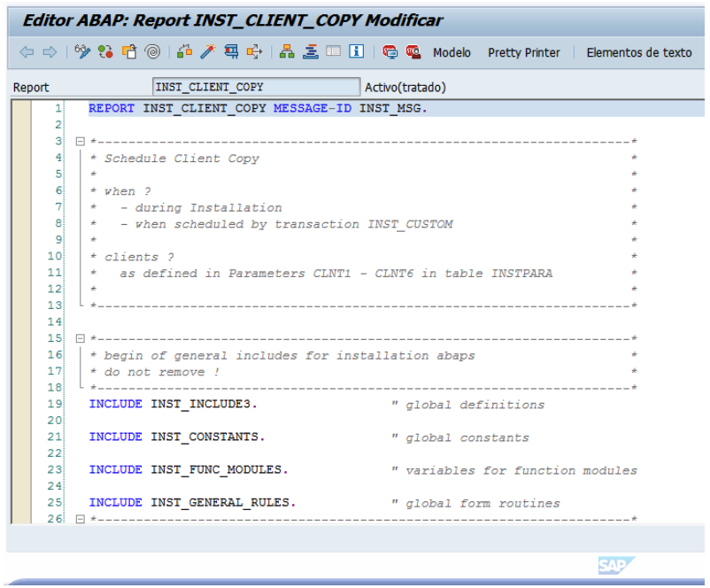
Task: Collapse the comment block at line 3
Action: [x=81, y=142]
